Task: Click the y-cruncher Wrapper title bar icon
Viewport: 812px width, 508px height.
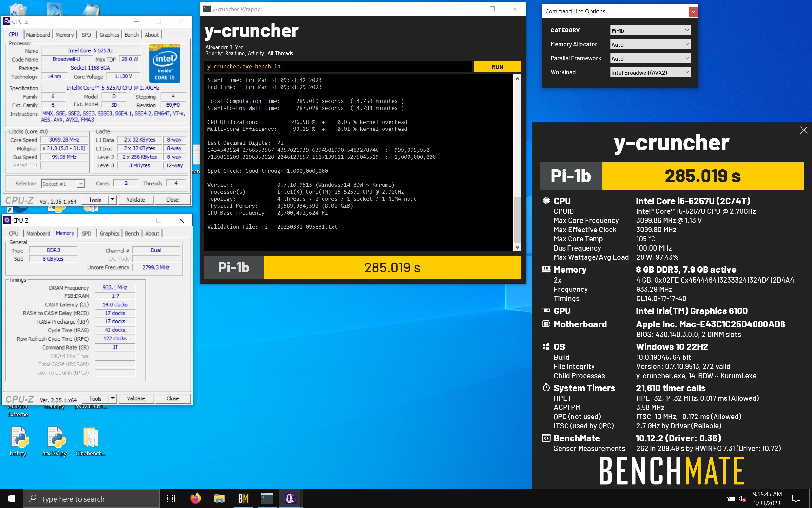Action: 207,9
